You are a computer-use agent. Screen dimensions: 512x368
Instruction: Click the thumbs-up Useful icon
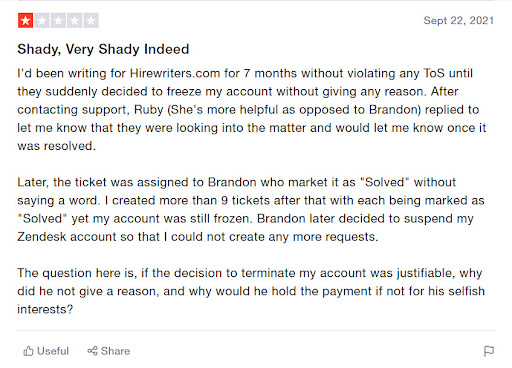28,351
